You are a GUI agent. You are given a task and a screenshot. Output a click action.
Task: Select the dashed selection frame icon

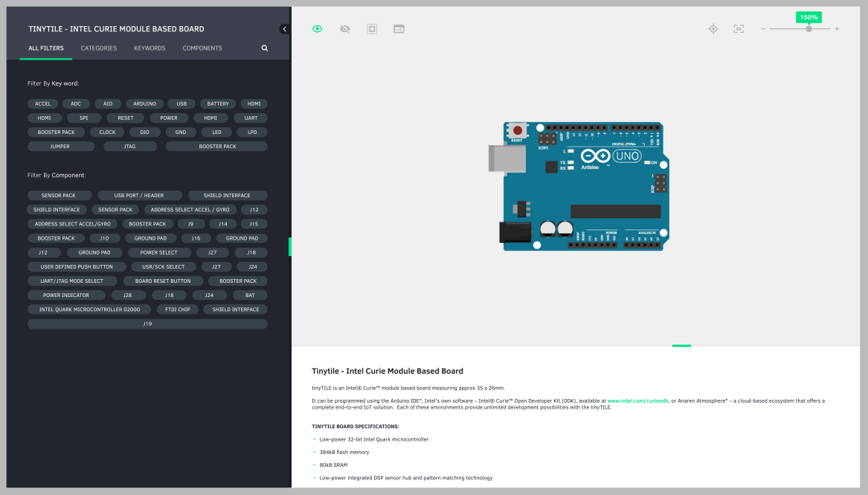tap(372, 29)
